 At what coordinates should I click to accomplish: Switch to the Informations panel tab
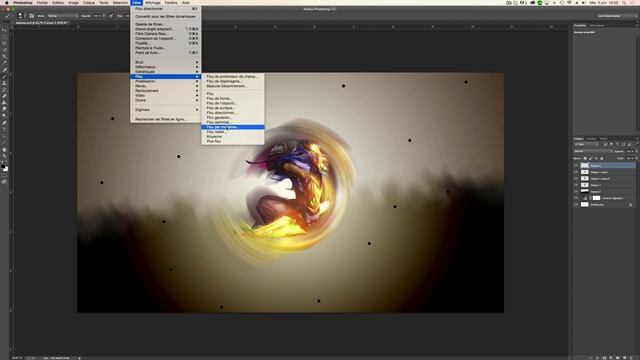(x=596, y=25)
